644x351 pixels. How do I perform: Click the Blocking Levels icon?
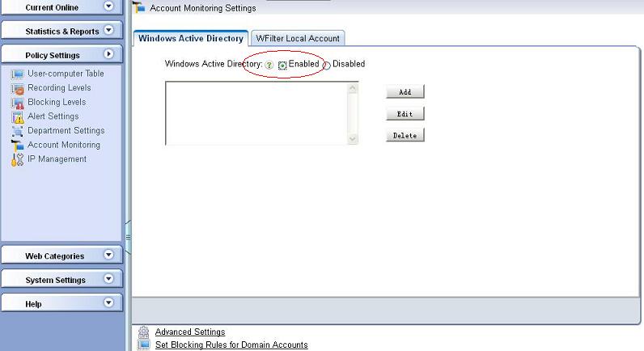point(18,103)
